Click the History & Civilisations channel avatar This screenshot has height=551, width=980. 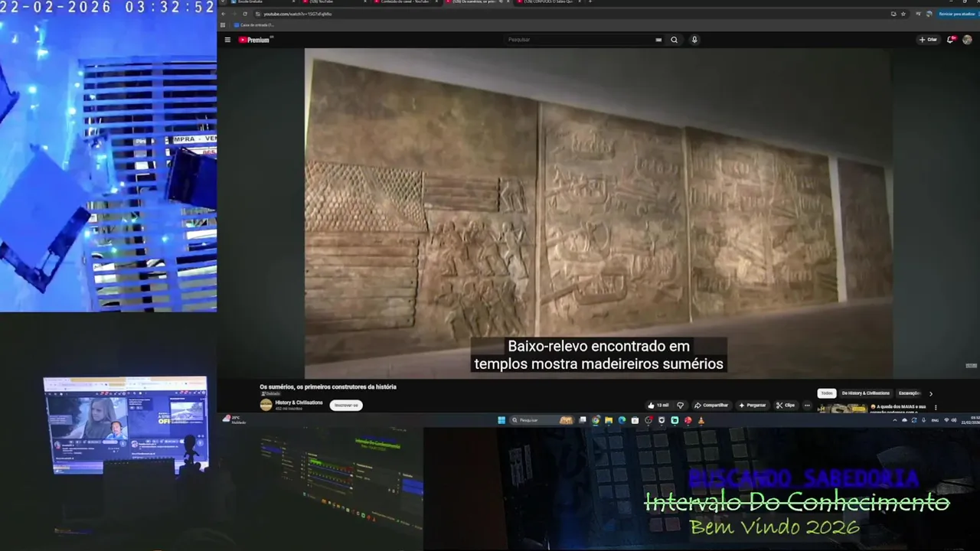(266, 405)
